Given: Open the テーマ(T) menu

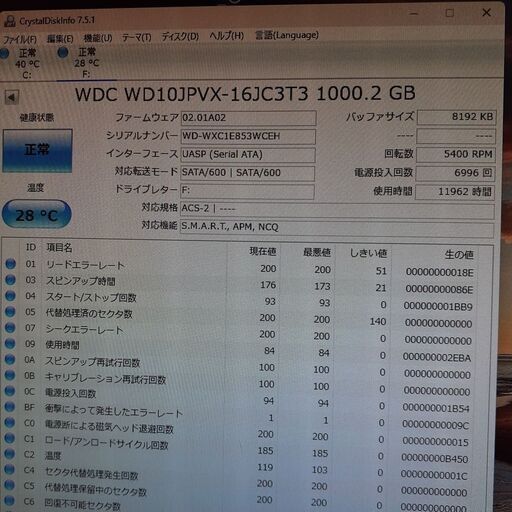Looking at the screenshot, I should pyautogui.click(x=136, y=37).
